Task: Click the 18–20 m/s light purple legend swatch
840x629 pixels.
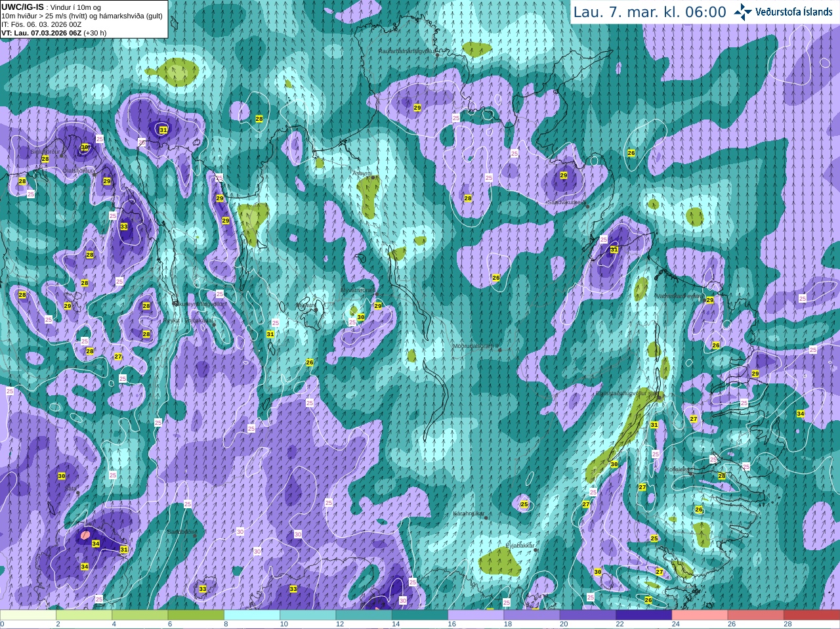Action: 532,615
